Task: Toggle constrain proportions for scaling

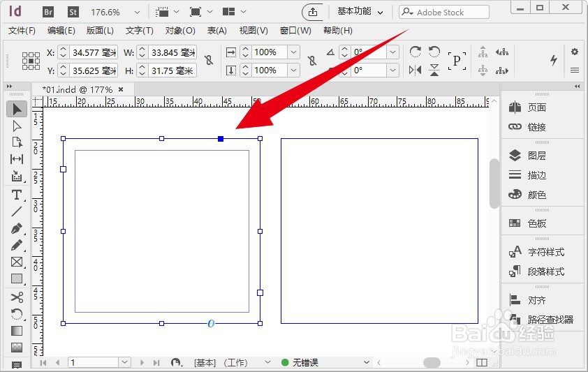Action: [x=311, y=61]
